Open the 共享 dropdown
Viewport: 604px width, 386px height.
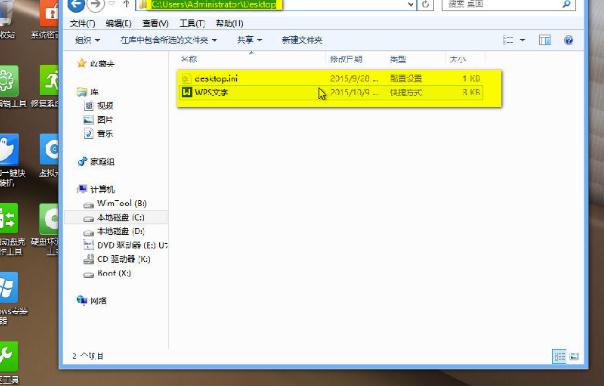point(249,40)
